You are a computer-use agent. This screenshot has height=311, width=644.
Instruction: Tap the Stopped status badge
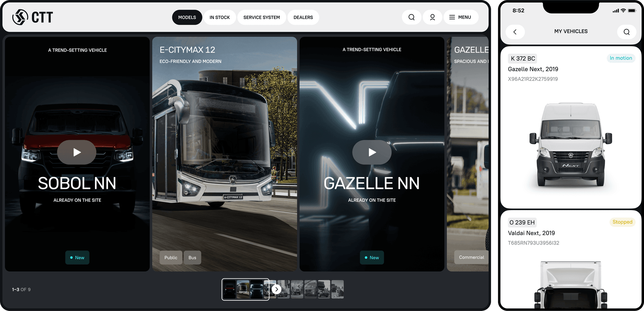(x=622, y=222)
